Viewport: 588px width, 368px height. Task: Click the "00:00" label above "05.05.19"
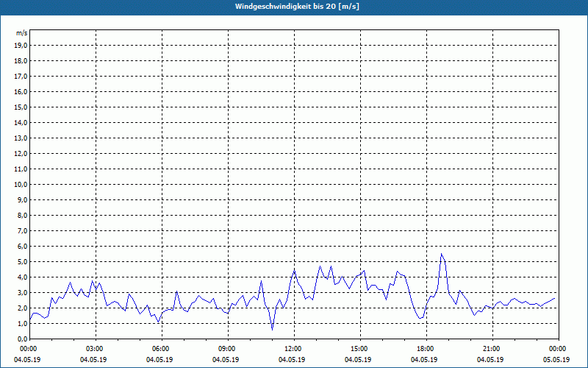point(559,349)
